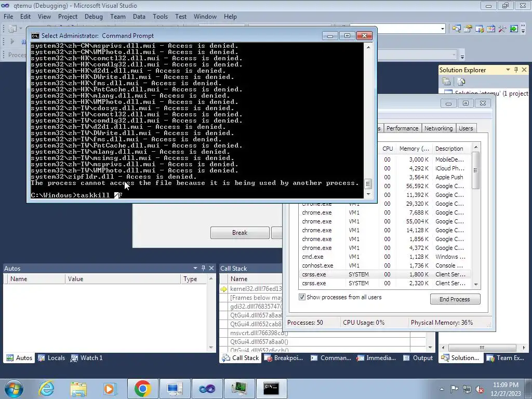
Task: Open the Solution Explorer toolbar icon
Action: point(456,29)
